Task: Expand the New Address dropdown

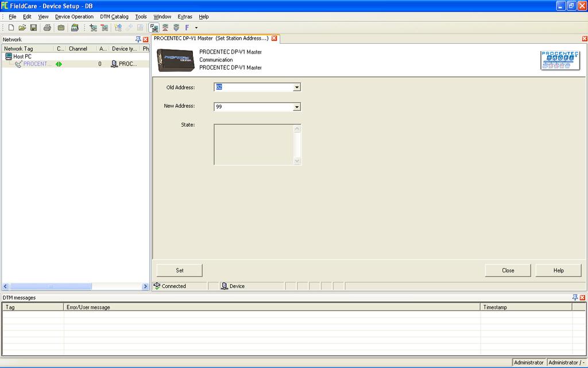Action: [x=297, y=107]
